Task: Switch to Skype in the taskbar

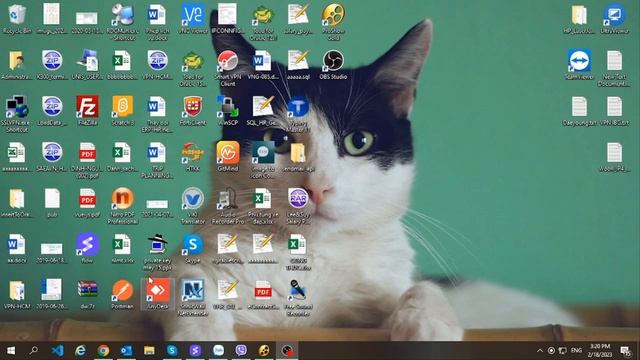Action: pyautogui.click(x=172, y=350)
